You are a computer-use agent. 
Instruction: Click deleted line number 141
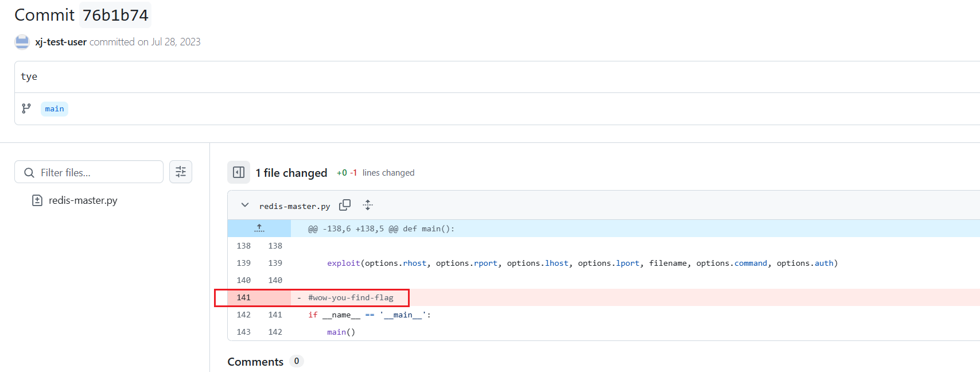click(x=244, y=297)
